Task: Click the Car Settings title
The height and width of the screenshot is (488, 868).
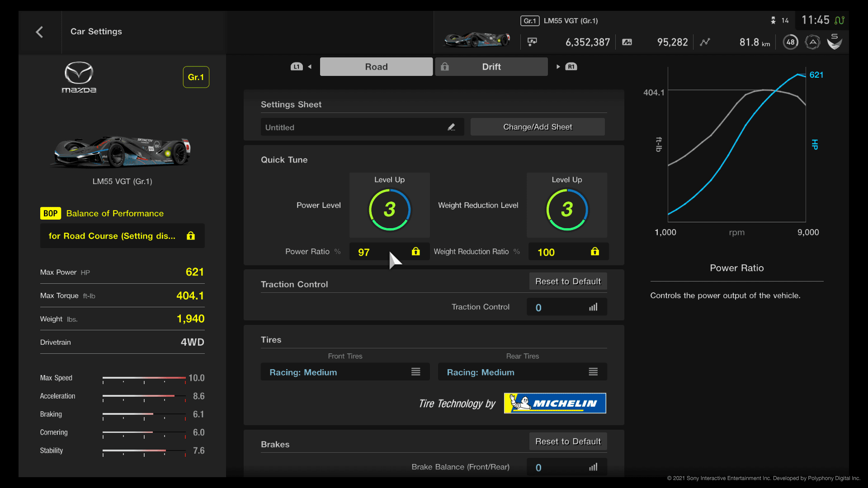Action: [96, 32]
